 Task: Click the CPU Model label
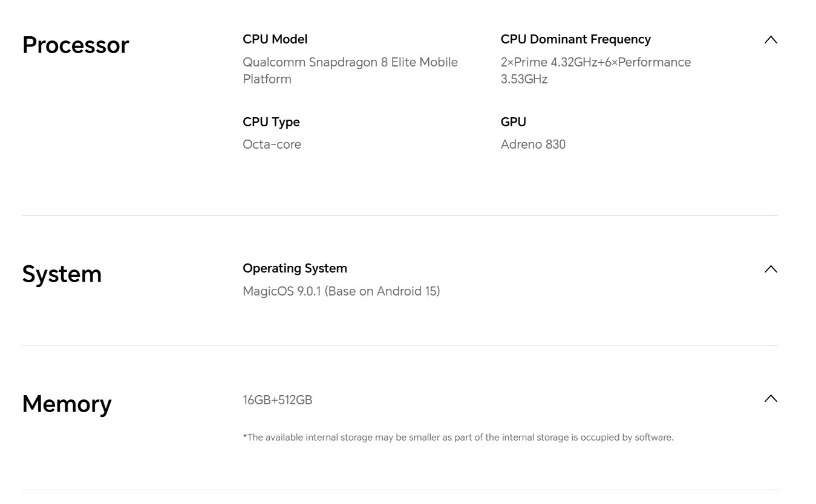pos(275,39)
